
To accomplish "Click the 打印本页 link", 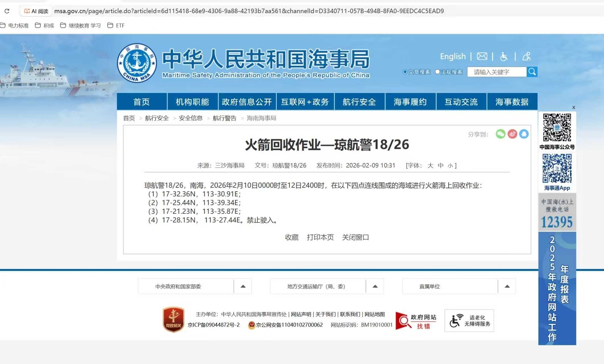I will (320, 237).
